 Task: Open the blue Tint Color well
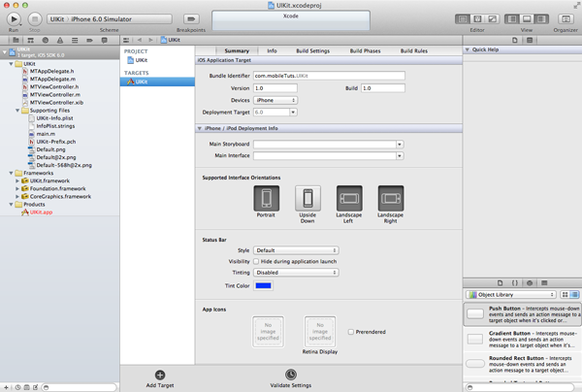coord(263,286)
